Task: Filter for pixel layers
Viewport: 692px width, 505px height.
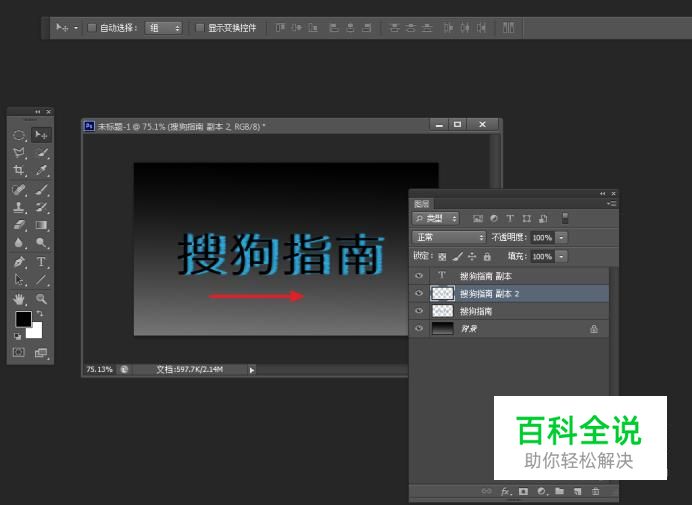Action: click(478, 219)
